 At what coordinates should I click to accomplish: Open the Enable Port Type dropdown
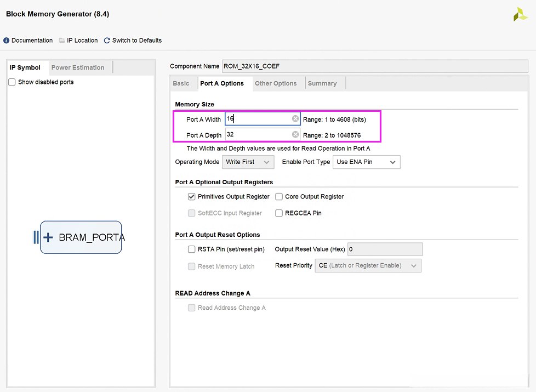pyautogui.click(x=366, y=162)
